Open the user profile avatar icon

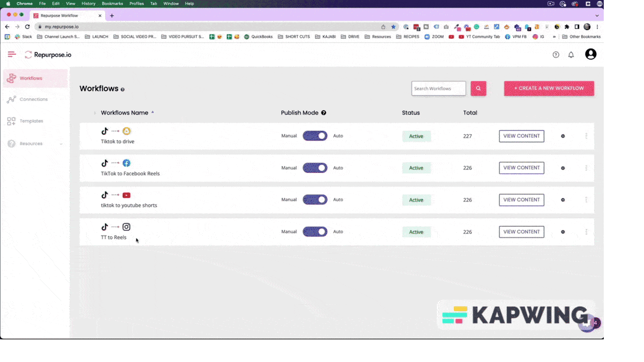591,54
